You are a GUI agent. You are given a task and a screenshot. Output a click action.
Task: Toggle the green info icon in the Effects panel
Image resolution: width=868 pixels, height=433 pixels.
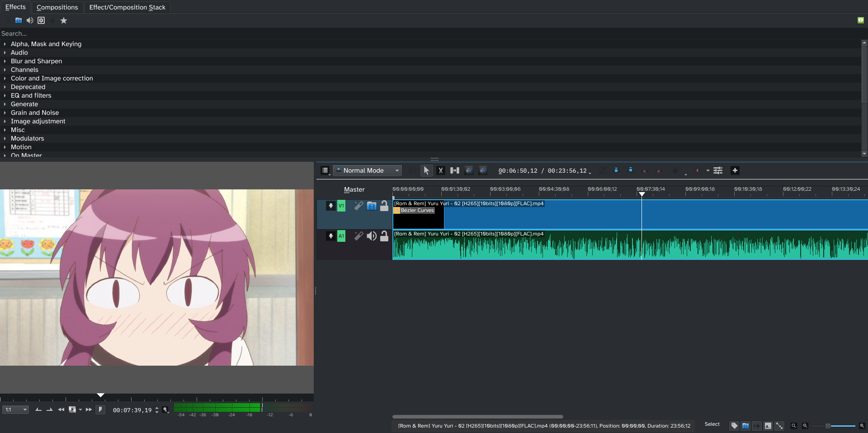861,20
